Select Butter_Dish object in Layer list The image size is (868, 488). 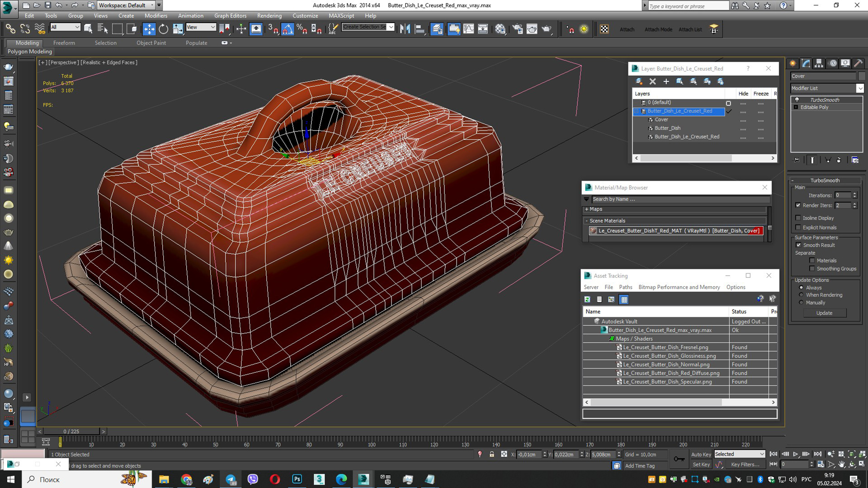[667, 128]
